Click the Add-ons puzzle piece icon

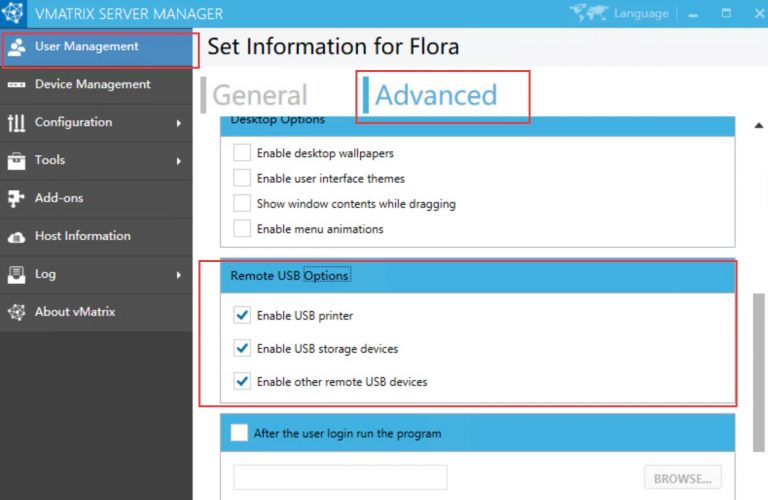[16, 198]
